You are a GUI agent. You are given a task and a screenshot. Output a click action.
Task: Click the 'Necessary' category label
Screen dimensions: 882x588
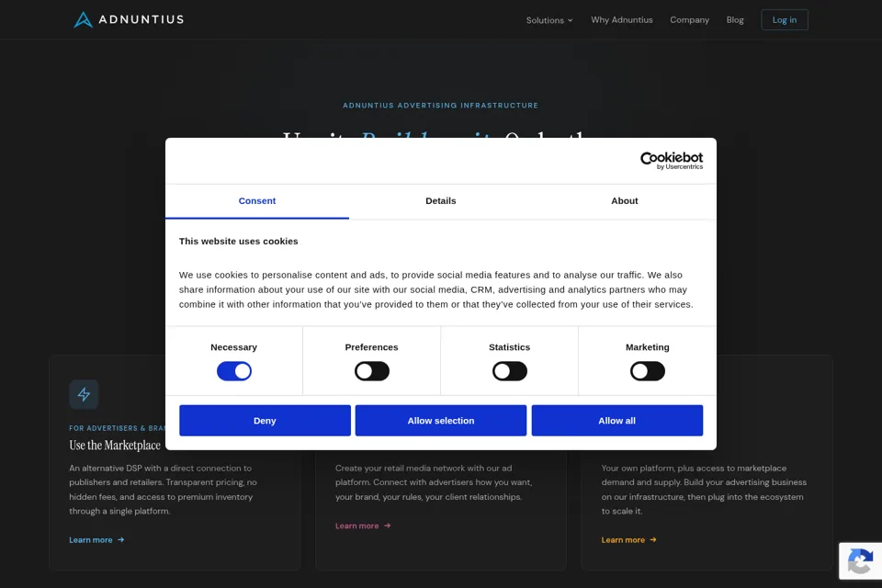pos(234,347)
